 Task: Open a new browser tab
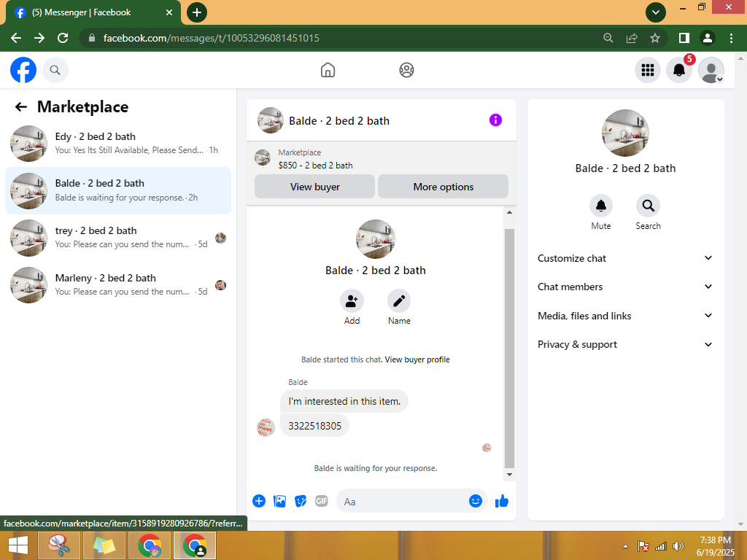click(x=197, y=12)
